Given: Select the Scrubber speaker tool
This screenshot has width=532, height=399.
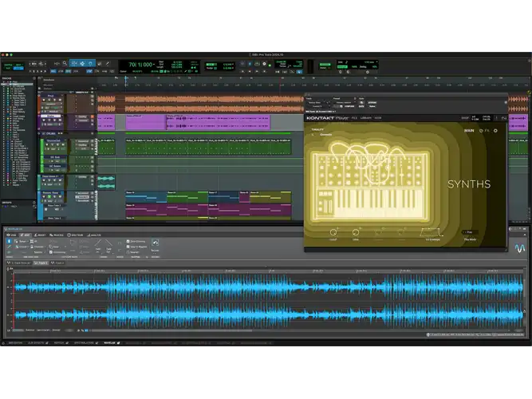Looking at the screenshot, I should tap(100, 64).
